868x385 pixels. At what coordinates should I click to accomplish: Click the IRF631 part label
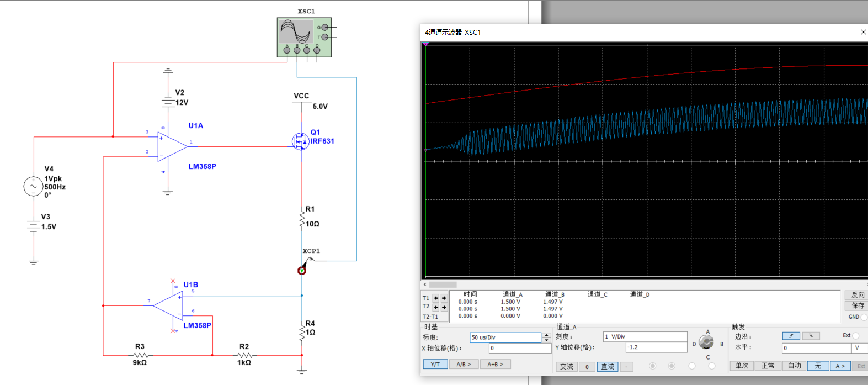coord(322,141)
